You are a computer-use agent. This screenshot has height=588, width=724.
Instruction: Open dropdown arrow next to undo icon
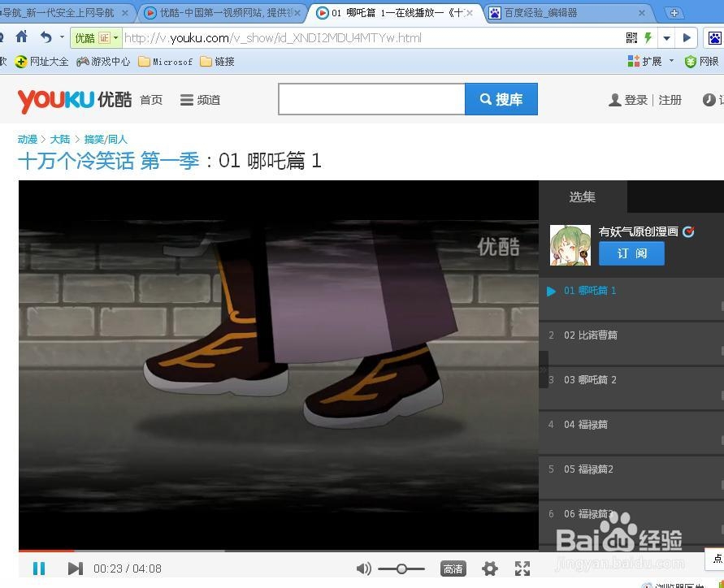click(62, 37)
